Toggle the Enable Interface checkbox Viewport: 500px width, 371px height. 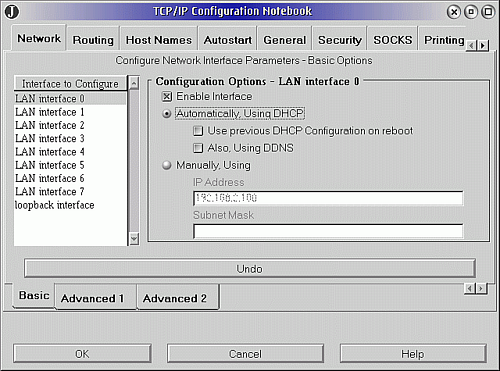167,97
